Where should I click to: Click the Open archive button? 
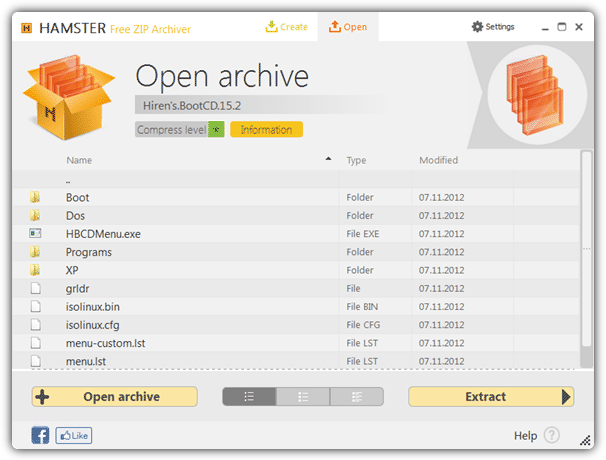click(x=114, y=397)
